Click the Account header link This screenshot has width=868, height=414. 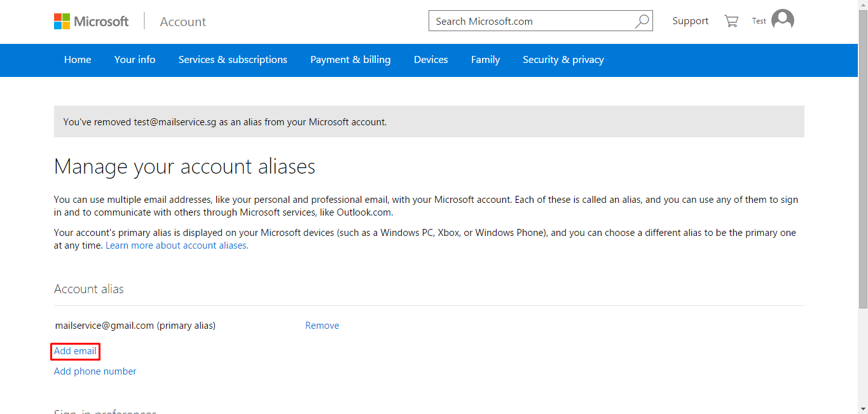(x=183, y=22)
